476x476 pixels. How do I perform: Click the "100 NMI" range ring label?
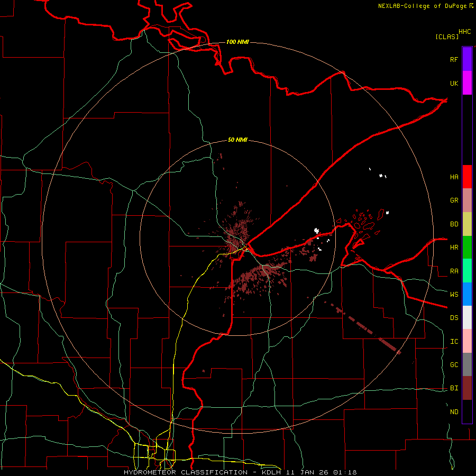point(237,42)
